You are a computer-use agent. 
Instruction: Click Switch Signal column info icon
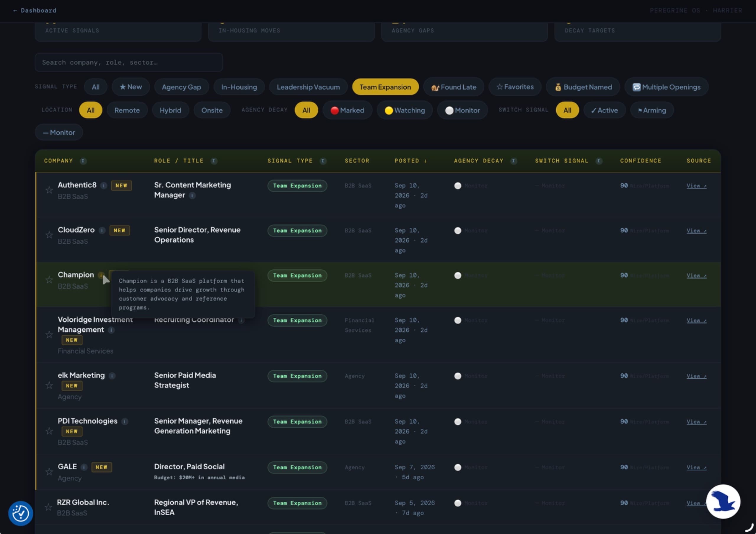tap(599, 161)
